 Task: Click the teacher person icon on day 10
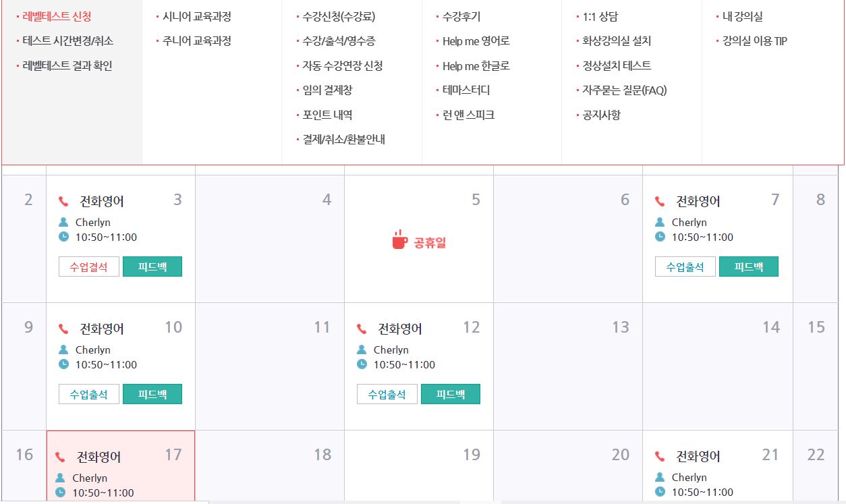(63, 349)
